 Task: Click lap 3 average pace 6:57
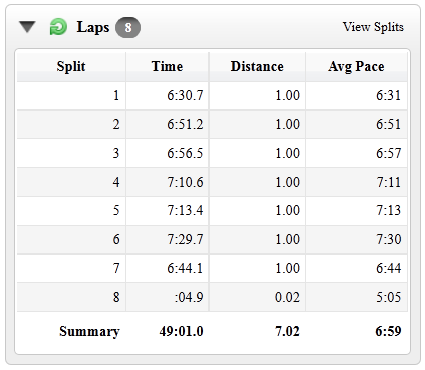click(x=388, y=153)
